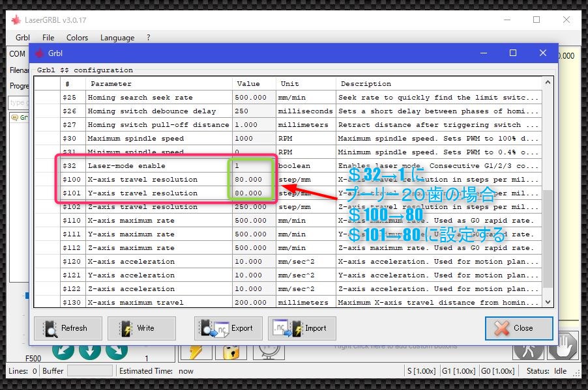Click the $25 Homing search seek rate row
This screenshot has width=588, height=390.
point(287,98)
